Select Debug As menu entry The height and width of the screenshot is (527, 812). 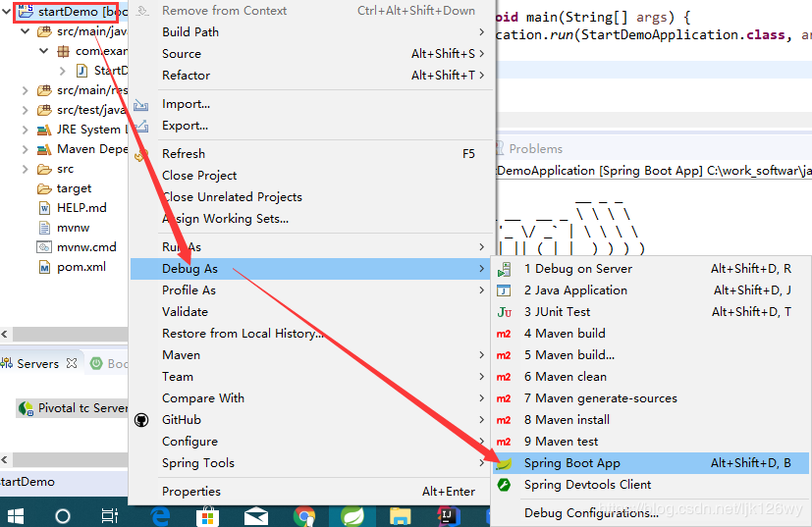click(310, 269)
